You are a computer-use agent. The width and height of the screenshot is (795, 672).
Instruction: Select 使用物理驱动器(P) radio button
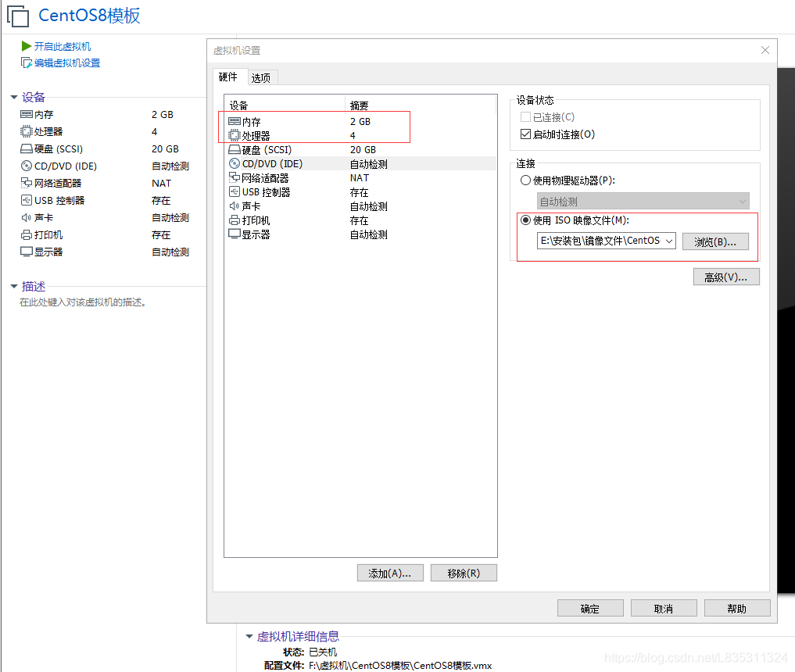point(525,181)
